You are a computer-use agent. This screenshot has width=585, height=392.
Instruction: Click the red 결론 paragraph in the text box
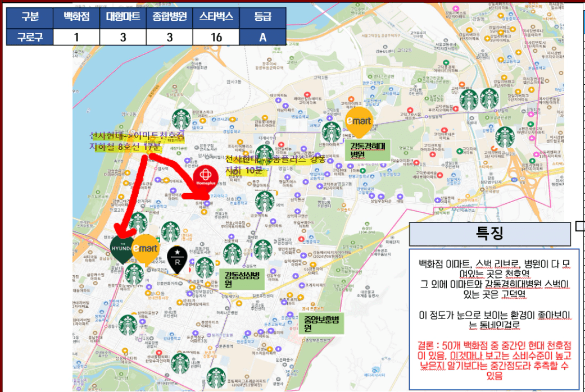click(x=495, y=360)
